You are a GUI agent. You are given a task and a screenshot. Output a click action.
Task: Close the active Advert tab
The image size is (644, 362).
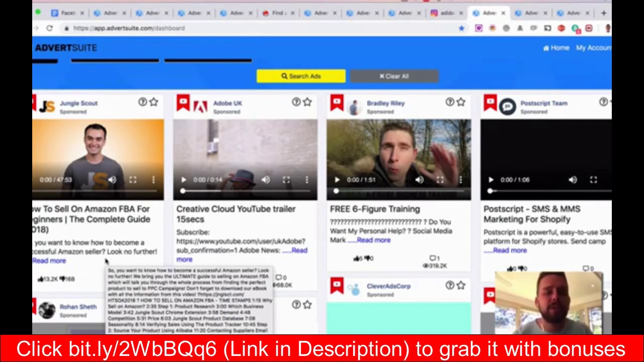[503, 13]
